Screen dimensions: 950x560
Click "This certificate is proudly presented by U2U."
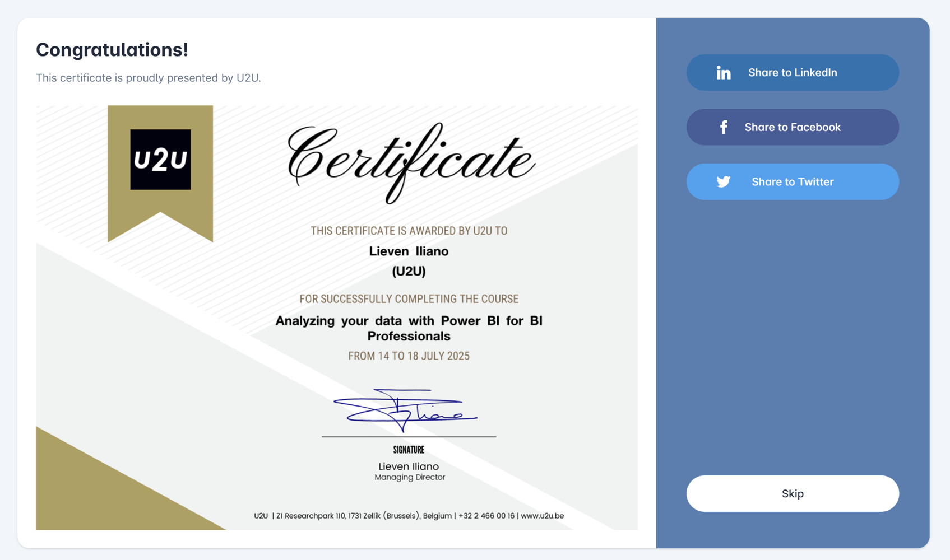pyautogui.click(x=149, y=78)
